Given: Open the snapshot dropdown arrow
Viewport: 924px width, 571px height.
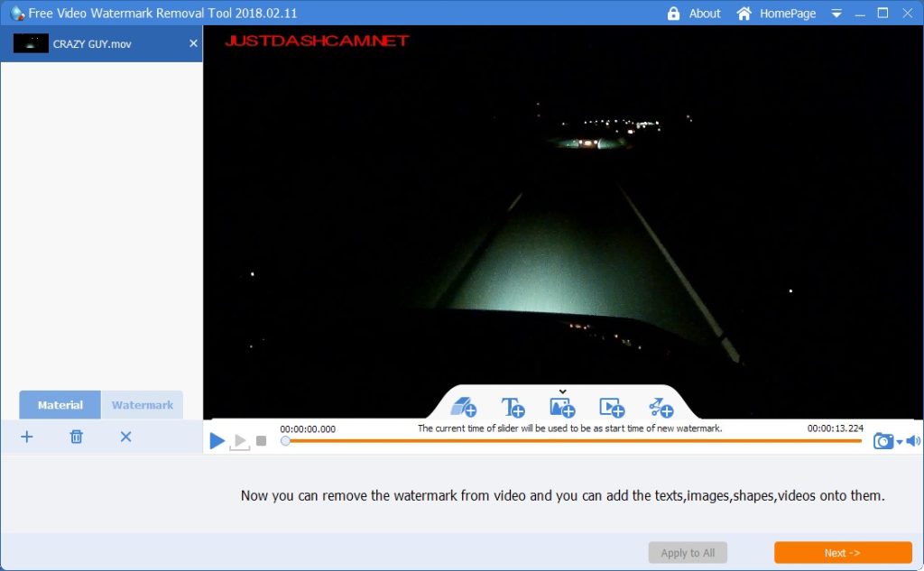Looking at the screenshot, I should tap(900, 442).
